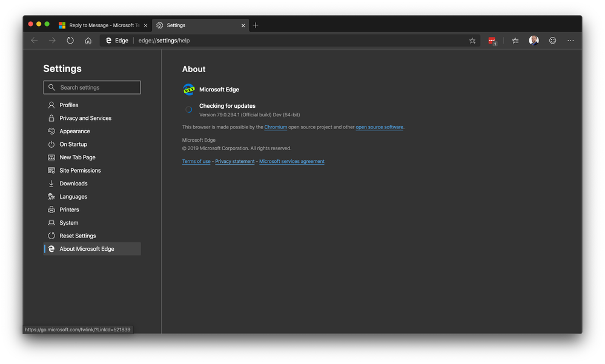The height and width of the screenshot is (364, 605).
Task: Open the Terms of use link
Action: (x=196, y=161)
